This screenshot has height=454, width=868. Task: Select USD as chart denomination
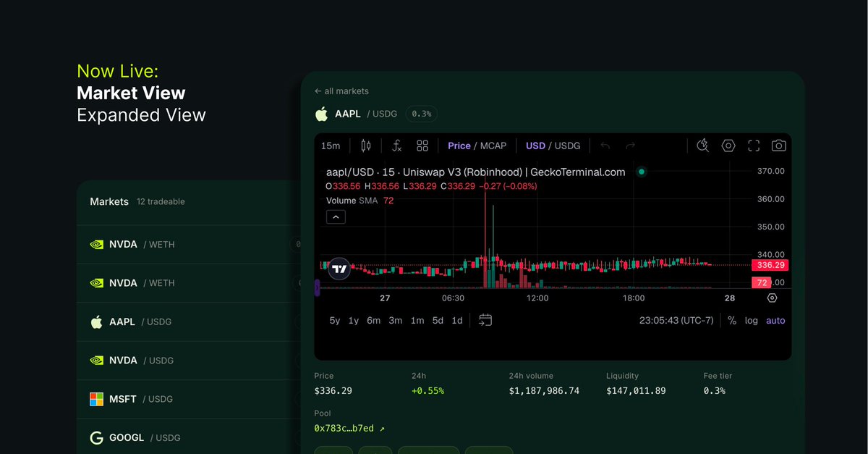[x=535, y=146]
